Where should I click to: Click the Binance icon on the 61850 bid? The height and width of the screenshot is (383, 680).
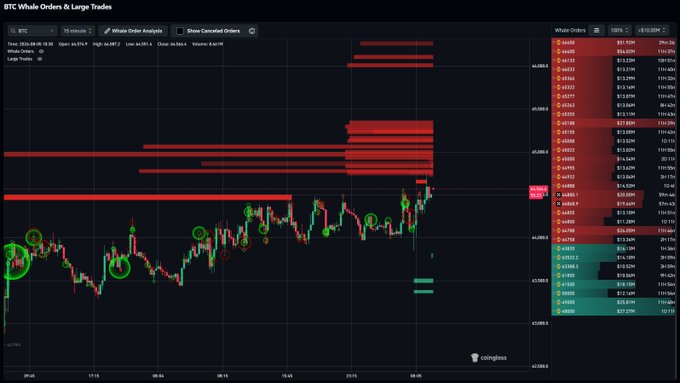pos(559,275)
